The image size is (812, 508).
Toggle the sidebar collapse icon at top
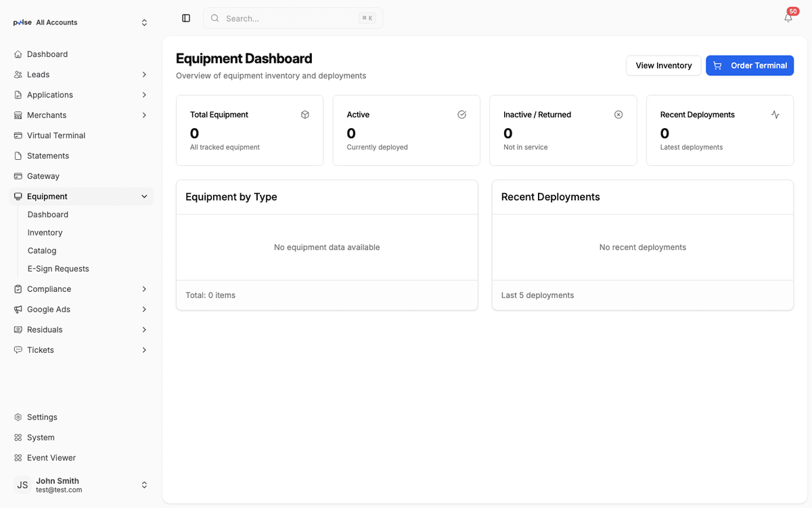click(186, 18)
